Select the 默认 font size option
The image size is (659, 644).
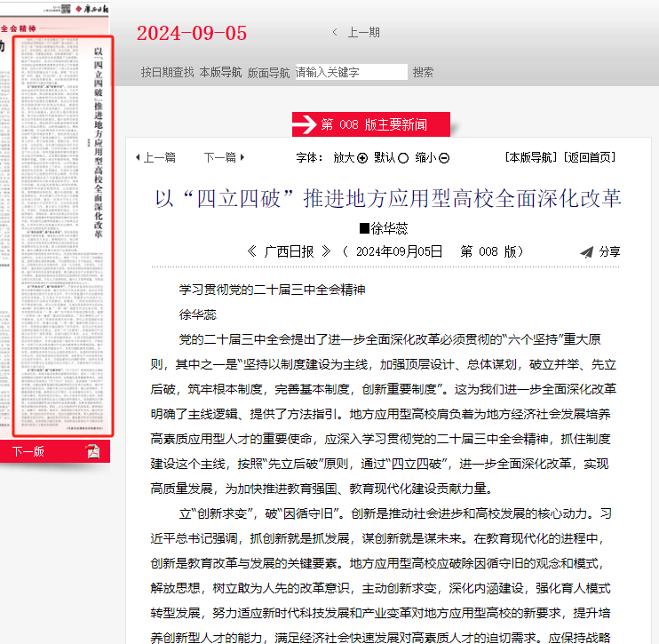point(403,158)
